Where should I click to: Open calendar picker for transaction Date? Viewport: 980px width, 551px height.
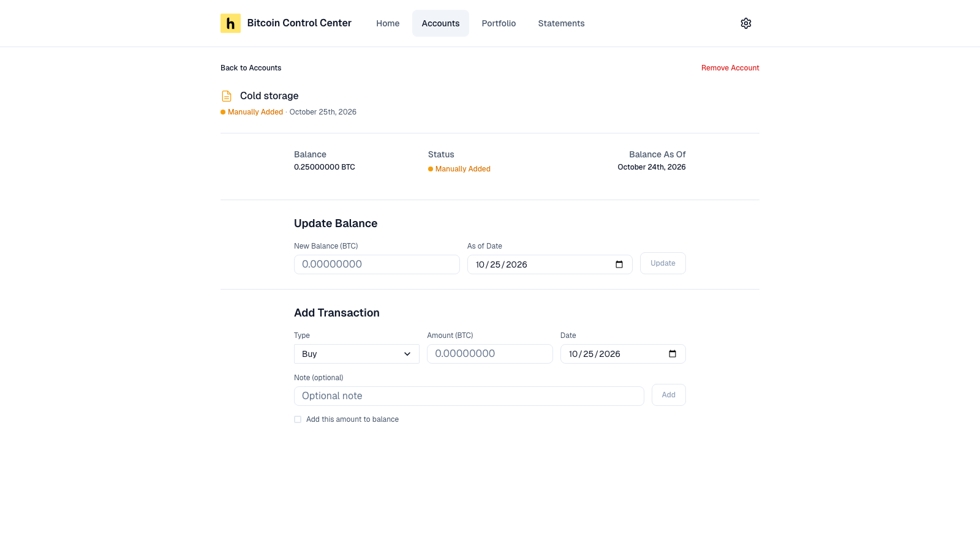(x=673, y=354)
